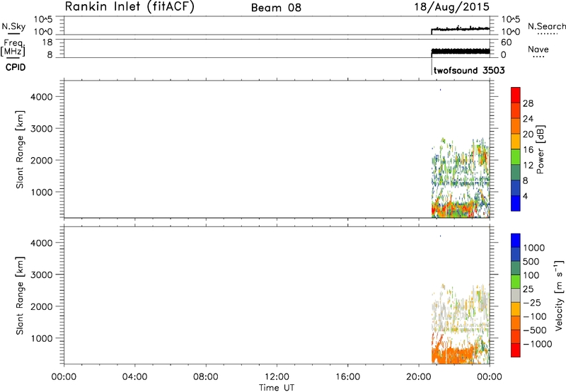Click the noise trace in N.Sky panel
This screenshot has height=392, width=566.
tap(461, 28)
